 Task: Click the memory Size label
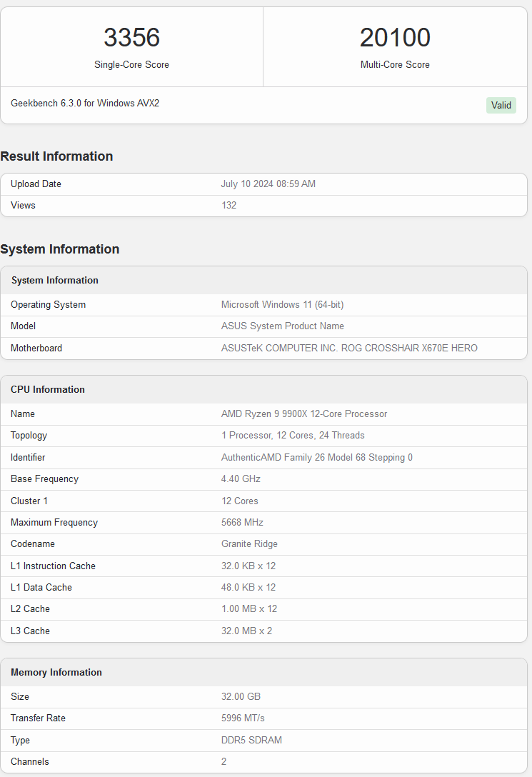point(20,697)
